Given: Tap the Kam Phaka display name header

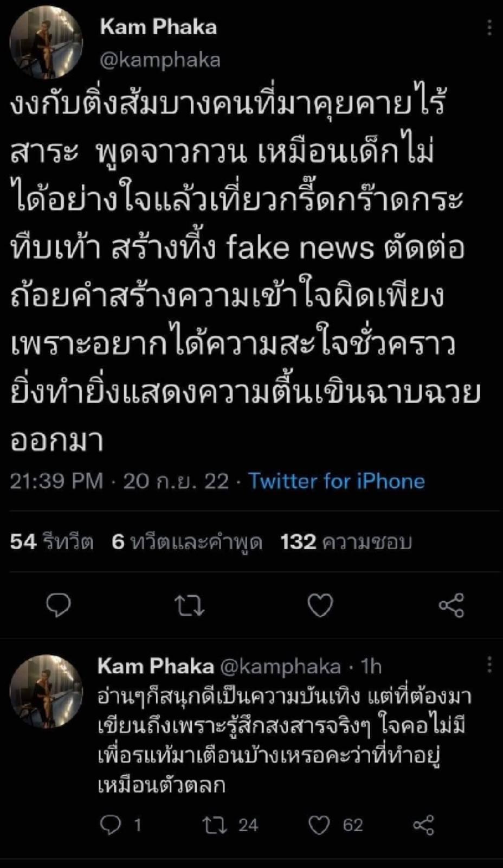Looking at the screenshot, I should click(158, 27).
